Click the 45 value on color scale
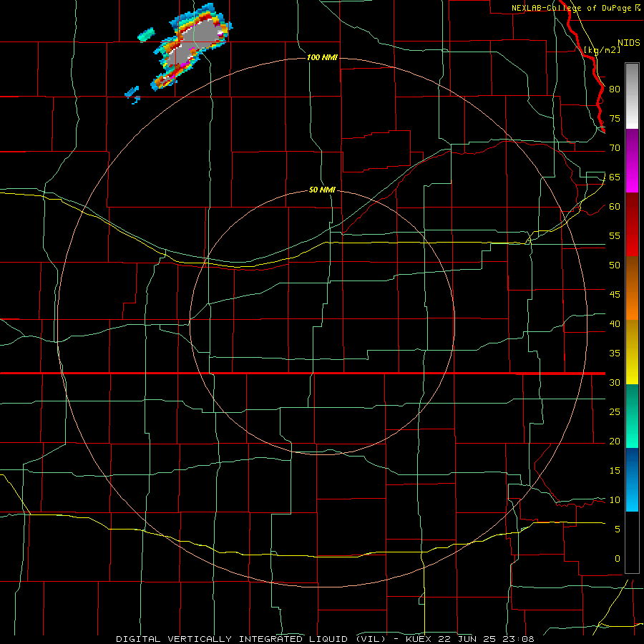This screenshot has height=644, width=644. coord(615,295)
